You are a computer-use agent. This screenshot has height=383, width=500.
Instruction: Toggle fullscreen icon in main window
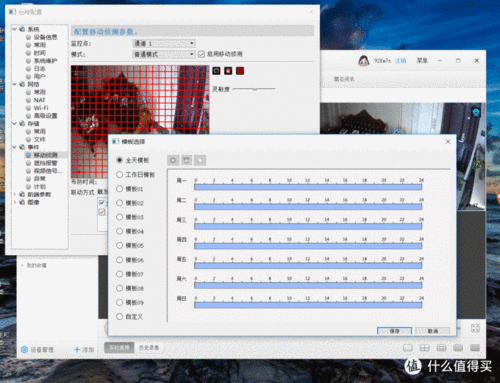(475, 328)
